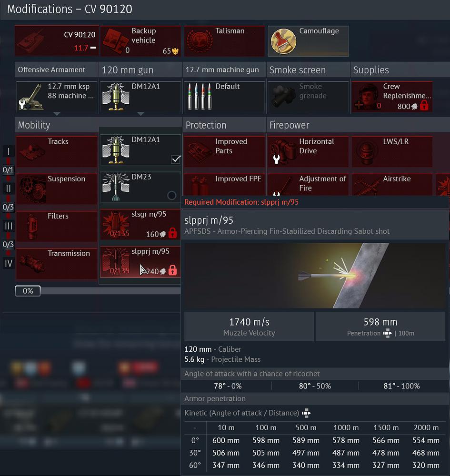Click the Smoke grenade icon
Image resolution: width=450 pixels, height=476 pixels.
283,97
